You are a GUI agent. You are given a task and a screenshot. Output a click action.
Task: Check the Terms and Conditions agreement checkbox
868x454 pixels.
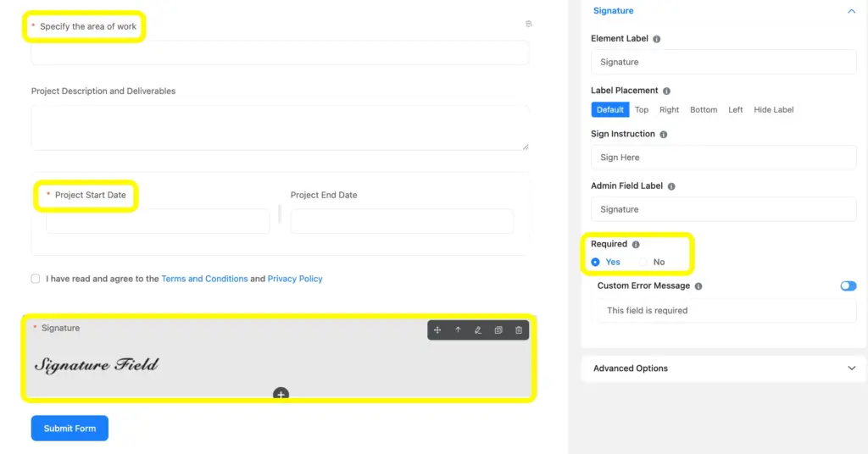[36, 279]
